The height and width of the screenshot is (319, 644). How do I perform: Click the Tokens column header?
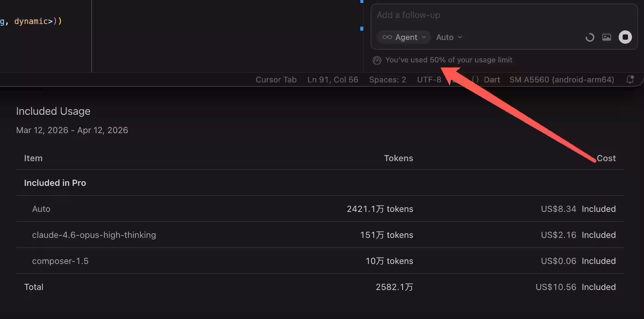tap(398, 158)
